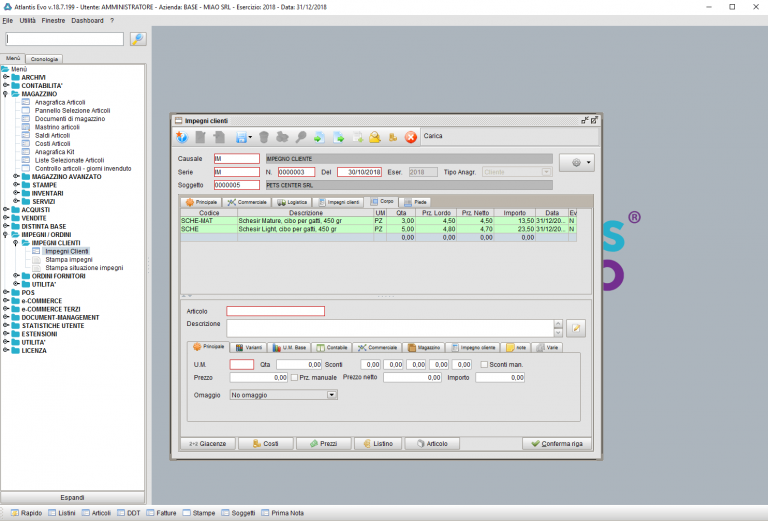
Task: Select the SCHE-MAT row in the grid
Action: (x=378, y=221)
